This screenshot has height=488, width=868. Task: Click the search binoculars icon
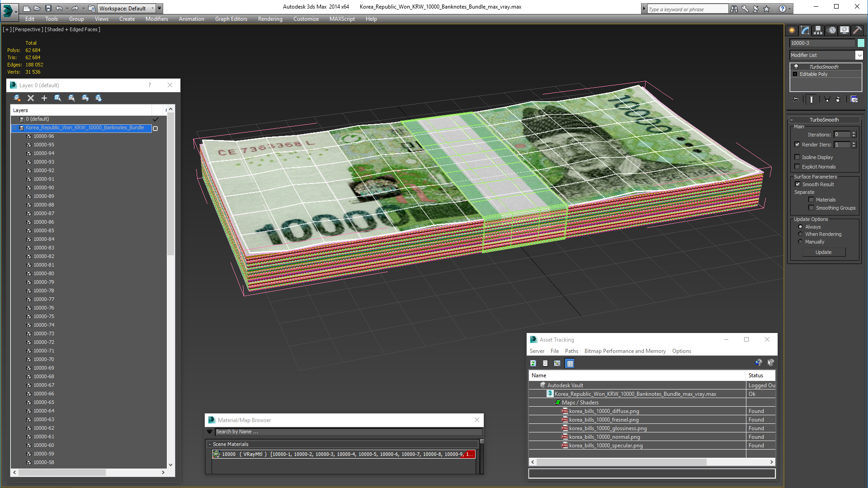(734, 9)
